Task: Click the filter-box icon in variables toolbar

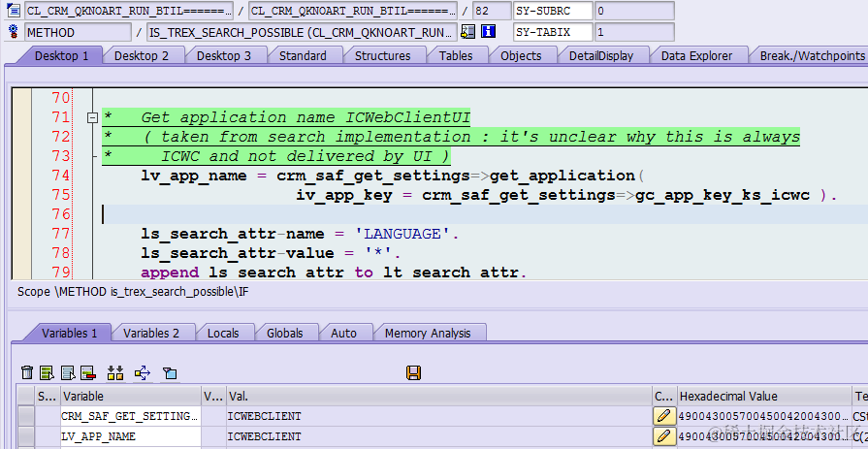Action: pyautogui.click(x=170, y=373)
